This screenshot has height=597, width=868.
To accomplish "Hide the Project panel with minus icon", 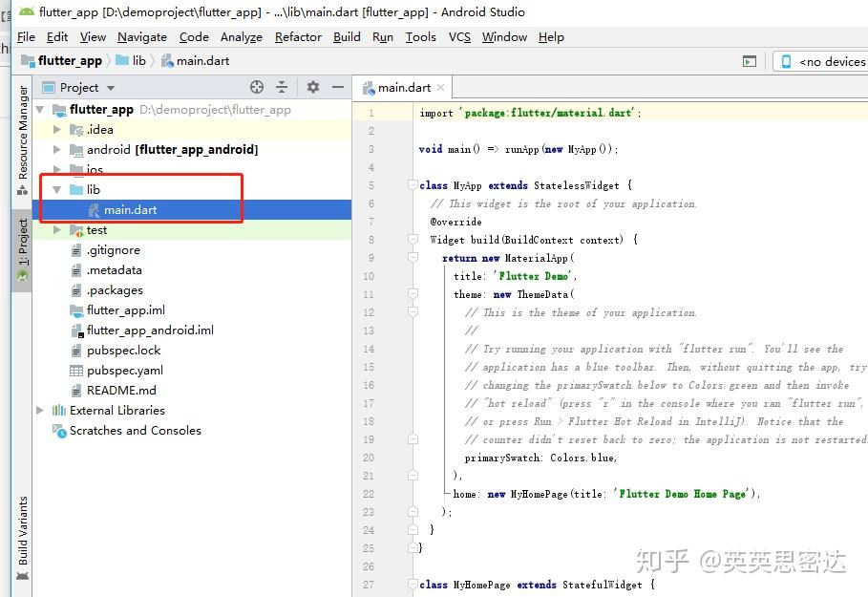I will (338, 87).
